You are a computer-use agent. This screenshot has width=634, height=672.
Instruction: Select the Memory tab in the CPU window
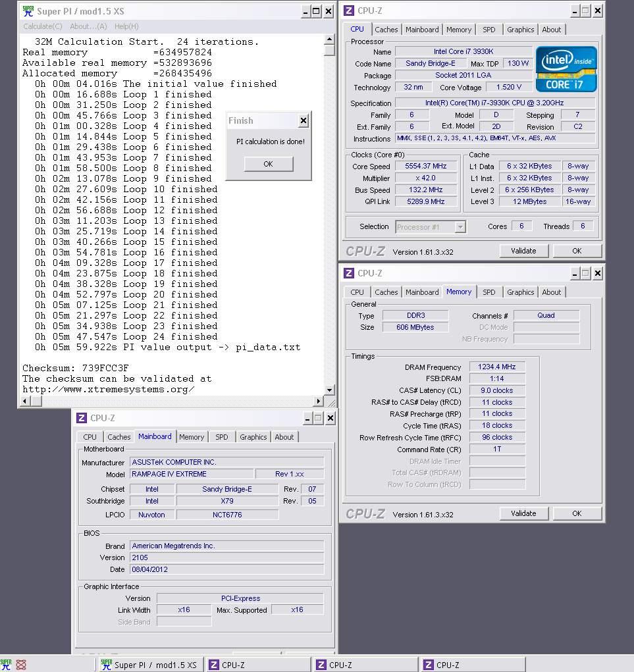coord(459,30)
